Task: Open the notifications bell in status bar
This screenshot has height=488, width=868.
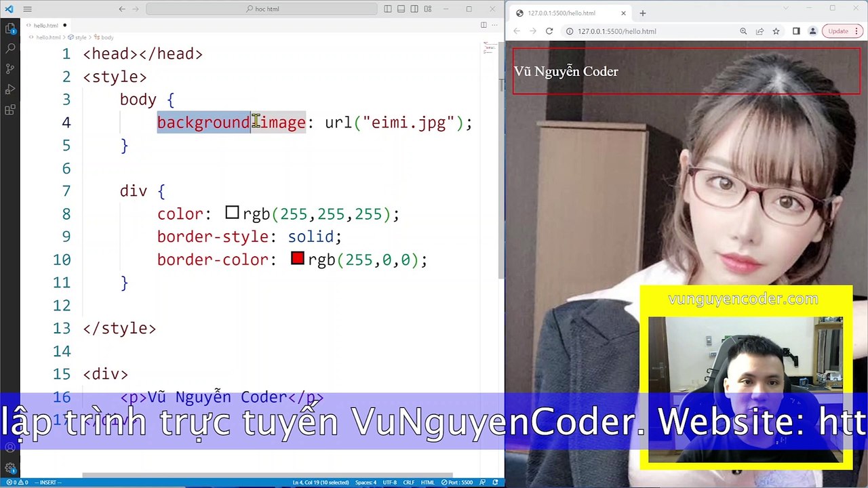Action: coord(496,483)
